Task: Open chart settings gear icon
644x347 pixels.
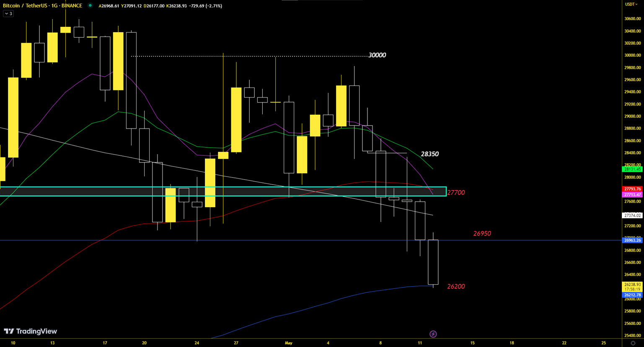Action: [633, 343]
